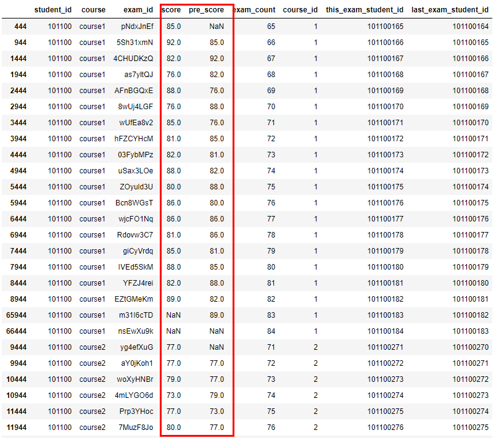Select row index 5444

pos(19,187)
